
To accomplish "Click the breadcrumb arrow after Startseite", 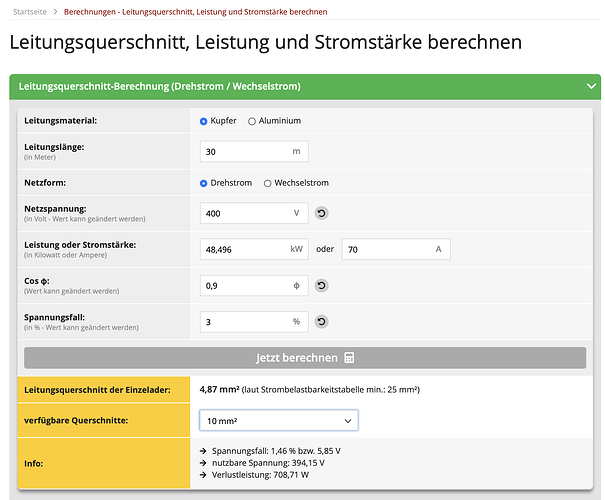I will tap(56, 12).
